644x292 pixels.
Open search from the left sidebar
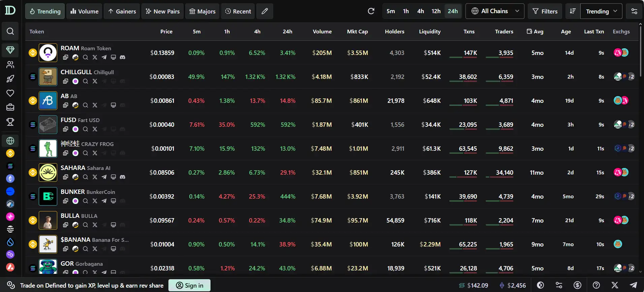10,31
